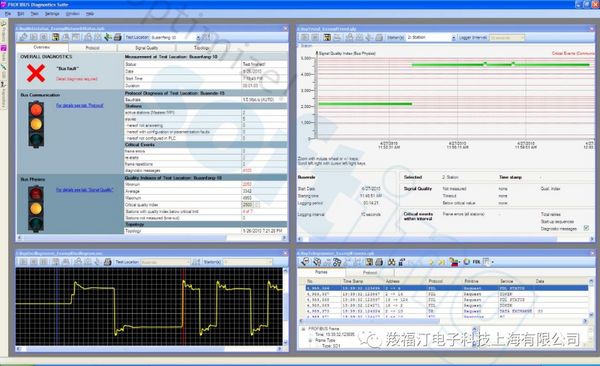The image size is (600, 366).
Task: Click the printer icon in Frames toolbar
Action: 379,262
